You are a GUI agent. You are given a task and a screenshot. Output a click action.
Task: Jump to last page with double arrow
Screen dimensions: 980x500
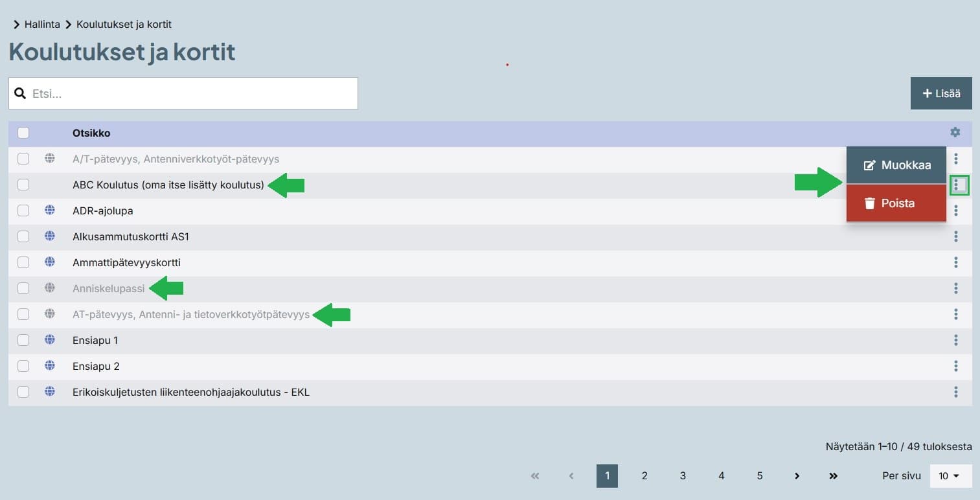(x=834, y=476)
